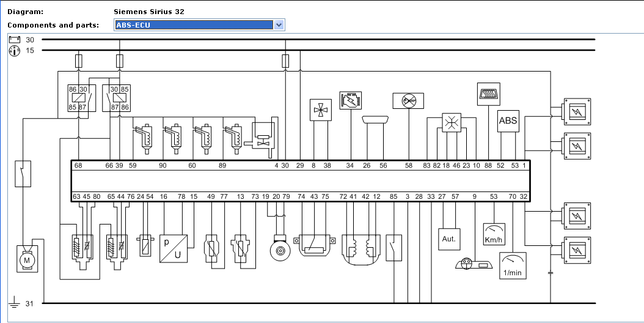The height and width of the screenshot is (323, 644).
Task: Click the fuel injector on pin 60
Action: coord(202,139)
